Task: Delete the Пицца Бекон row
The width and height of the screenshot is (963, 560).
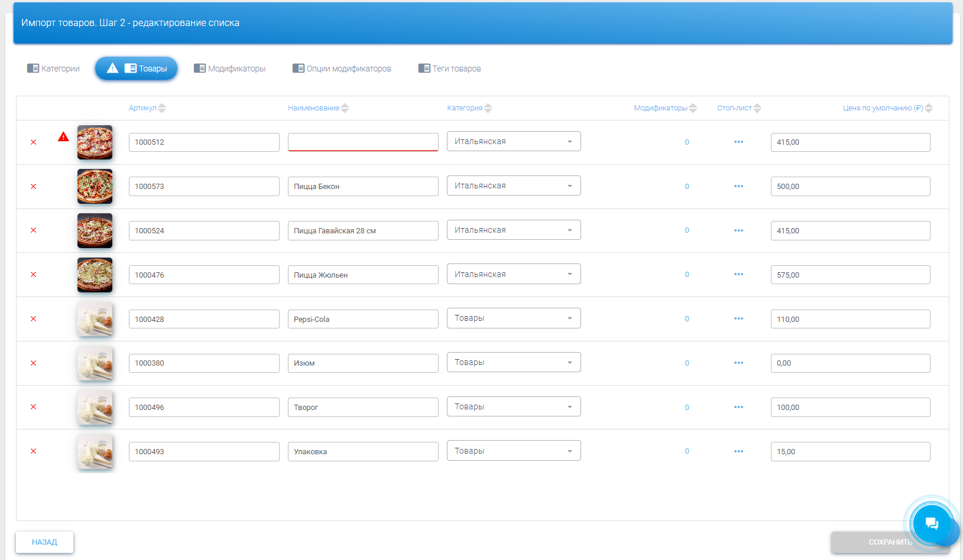Action: coord(34,187)
